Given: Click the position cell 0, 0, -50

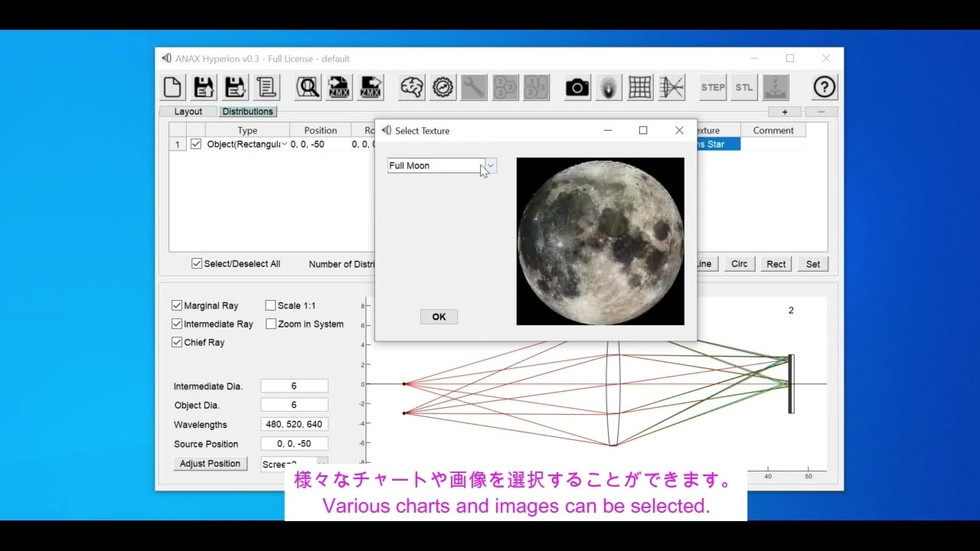Looking at the screenshot, I should tap(319, 144).
